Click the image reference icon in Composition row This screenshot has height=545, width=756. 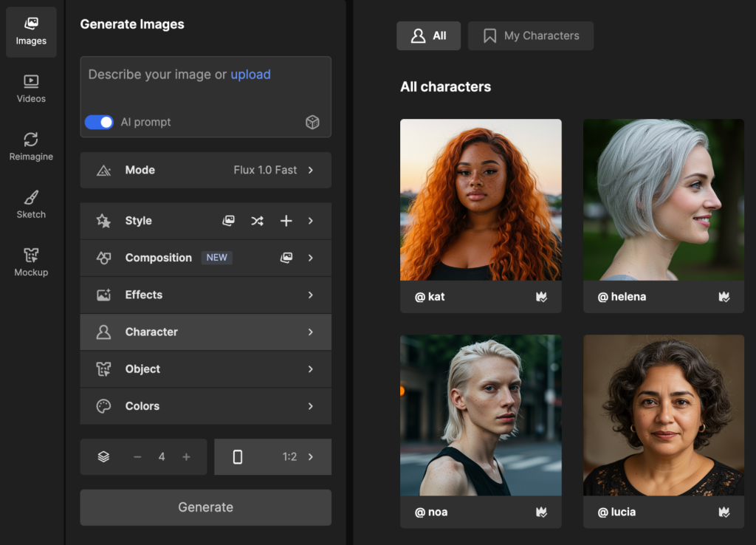point(286,258)
